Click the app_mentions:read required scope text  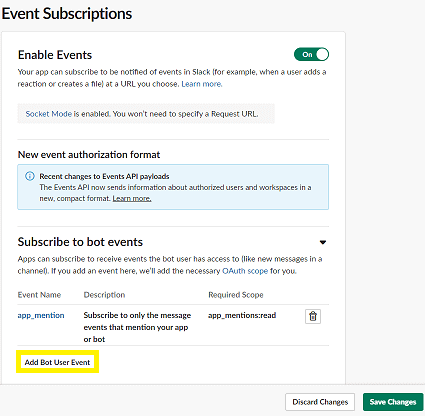click(242, 315)
